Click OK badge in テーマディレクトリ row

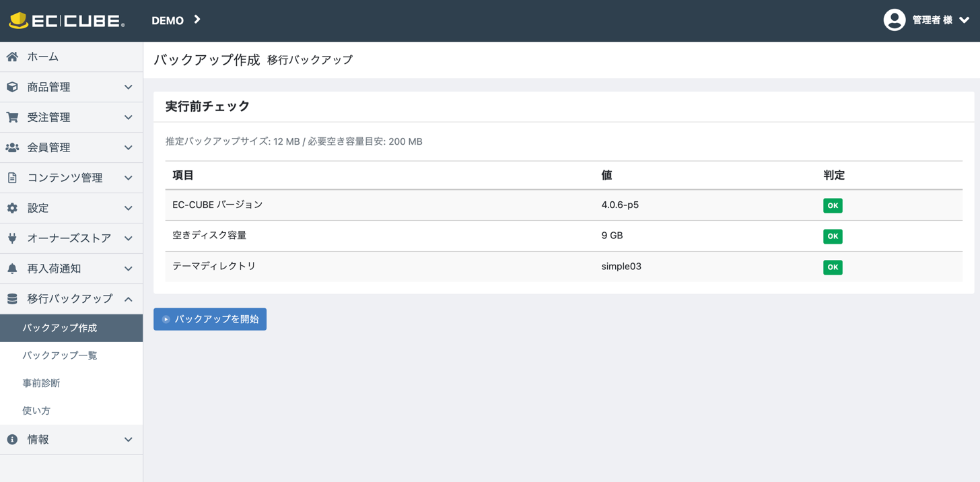tap(833, 267)
